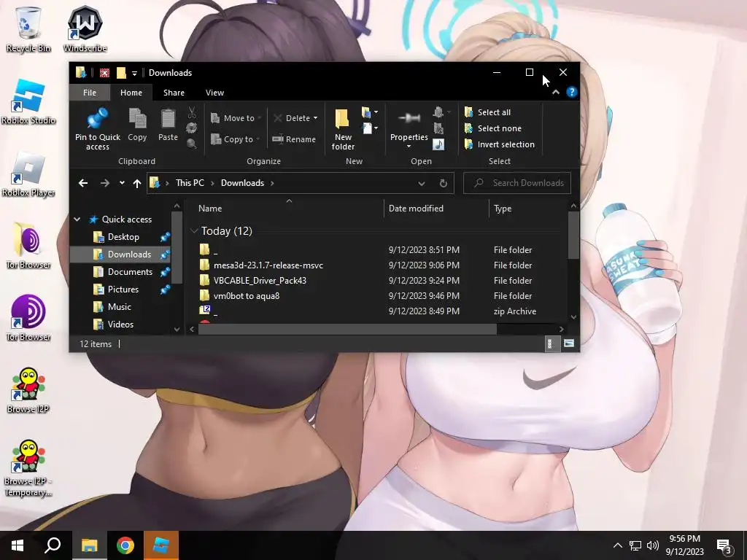Select Pictures in navigation pane
The width and height of the screenshot is (747, 560).
click(x=123, y=289)
